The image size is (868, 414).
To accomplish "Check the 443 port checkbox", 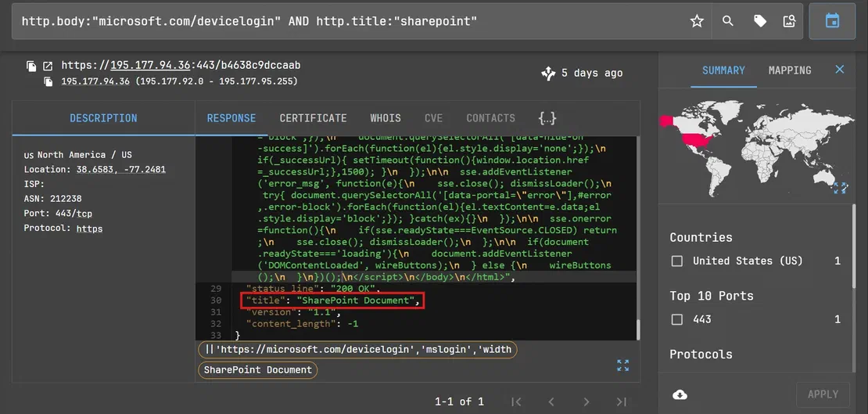I will (x=677, y=319).
